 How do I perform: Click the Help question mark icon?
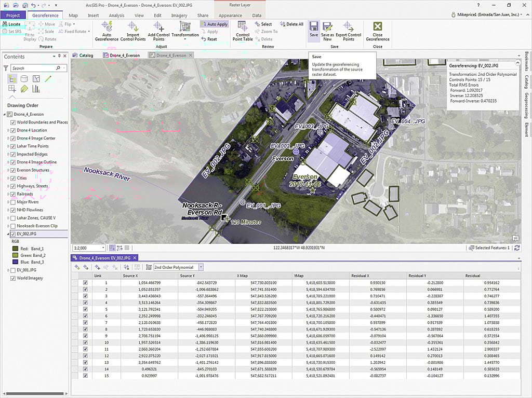[x=478, y=5]
